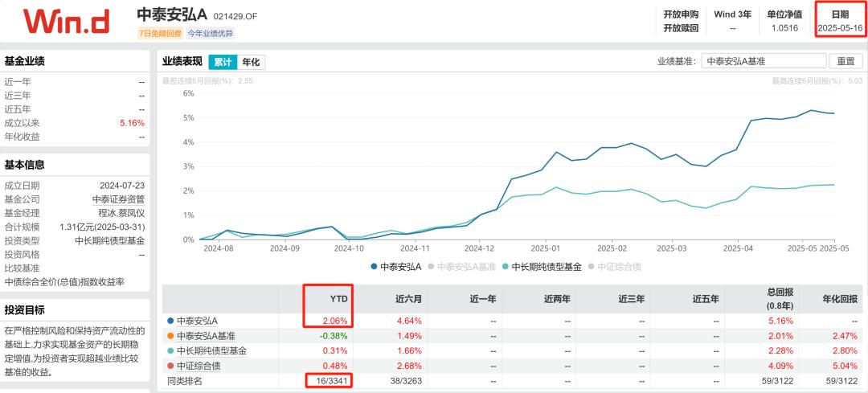Click the 4.64% six-month return value
The width and height of the screenshot is (868, 393).
(409, 321)
